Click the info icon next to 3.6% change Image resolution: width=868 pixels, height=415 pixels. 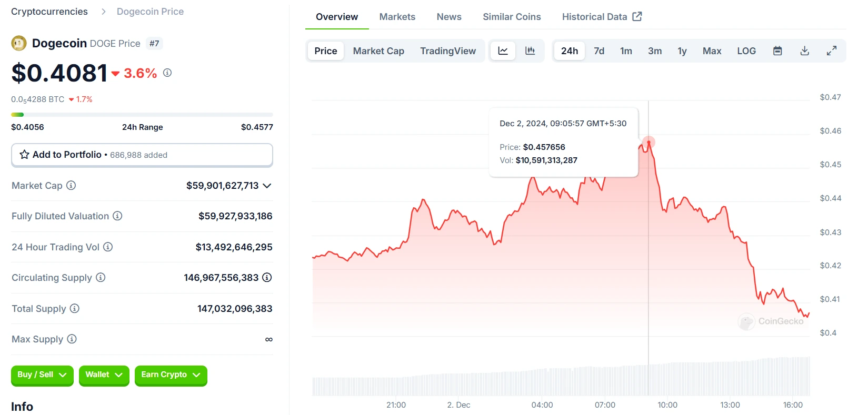(167, 73)
